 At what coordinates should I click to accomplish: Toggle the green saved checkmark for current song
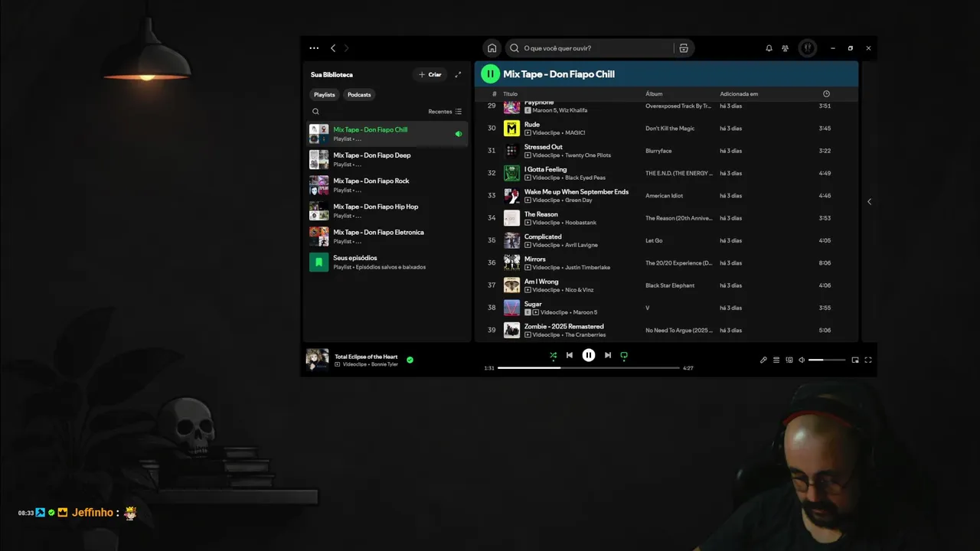click(x=410, y=360)
